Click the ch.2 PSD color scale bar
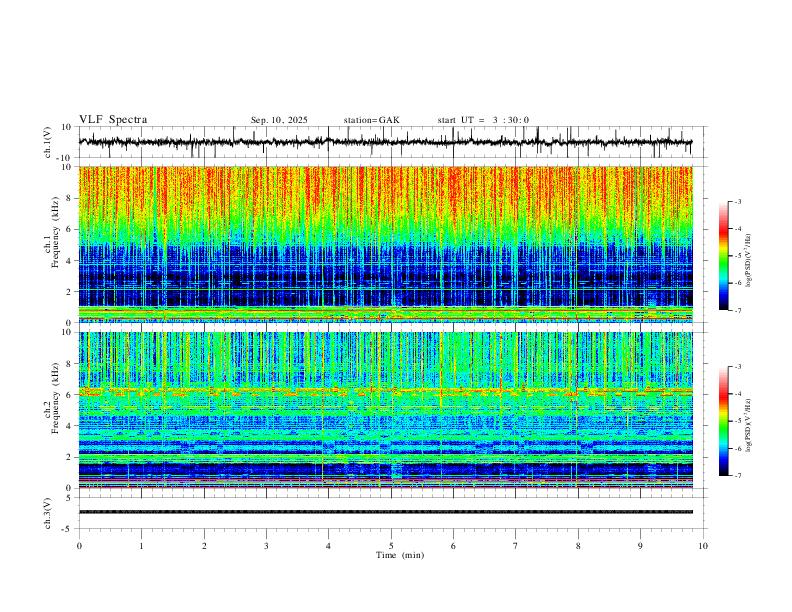792x612 pixels. point(724,421)
